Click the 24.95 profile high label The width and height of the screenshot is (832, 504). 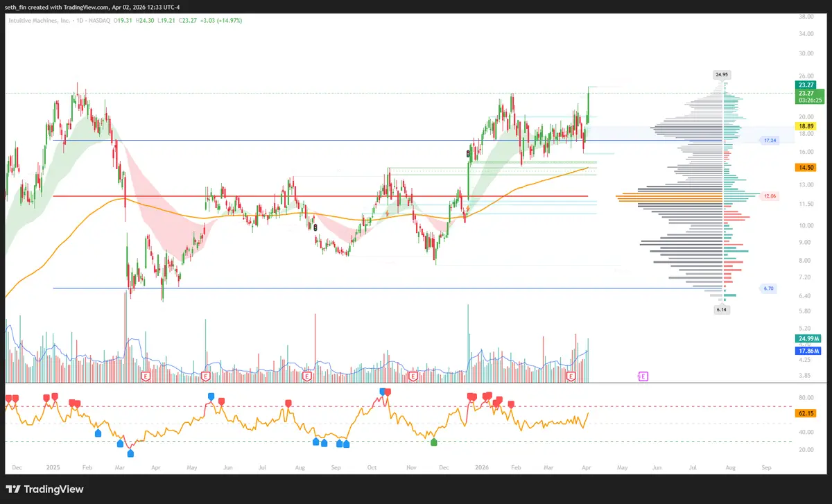coord(721,74)
